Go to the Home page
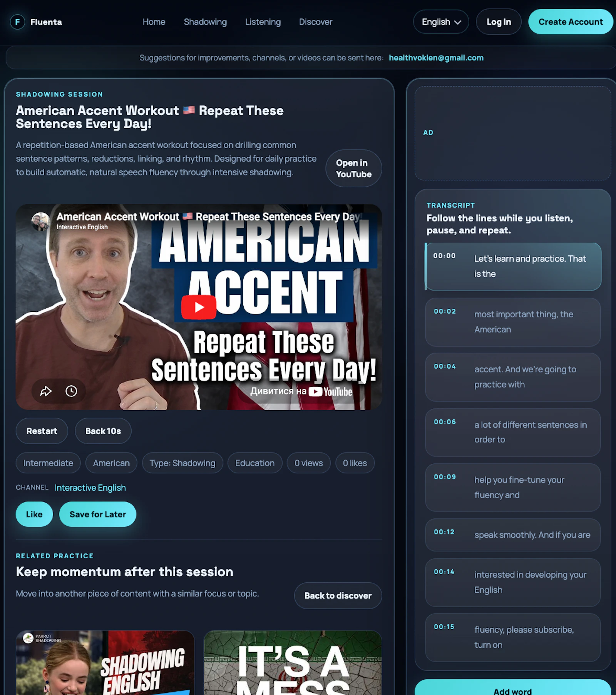616x695 pixels. (154, 22)
